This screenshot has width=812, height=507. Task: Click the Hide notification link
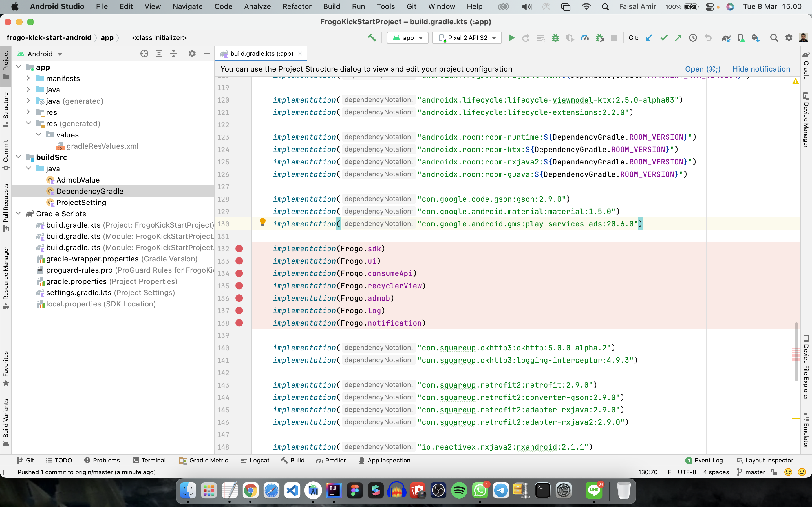pos(761,69)
